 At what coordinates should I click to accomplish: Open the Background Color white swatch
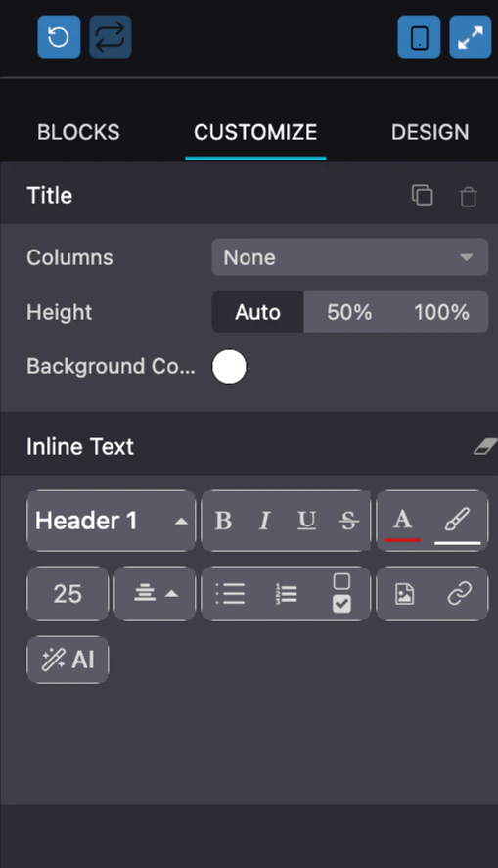coord(229,366)
